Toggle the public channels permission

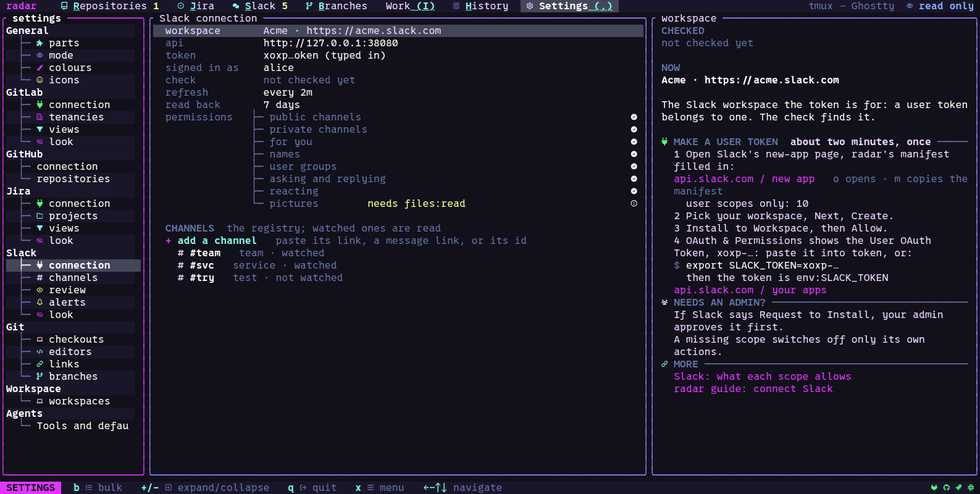coord(634,117)
